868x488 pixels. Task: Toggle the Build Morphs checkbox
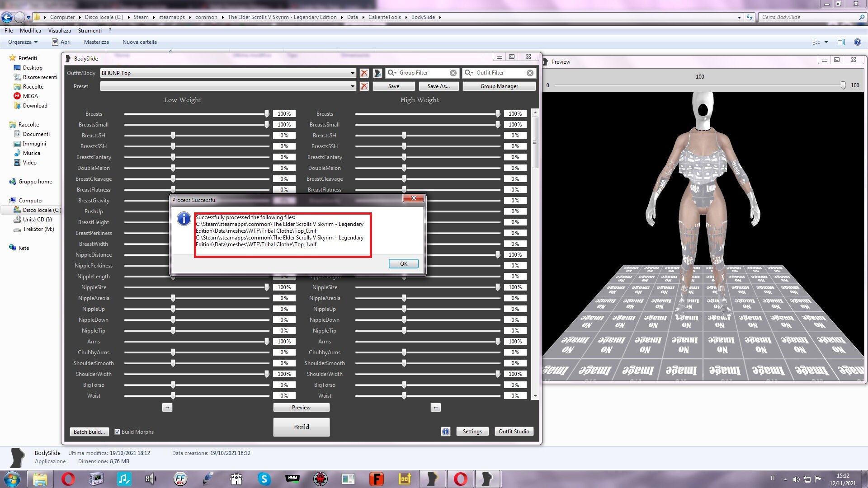click(117, 432)
